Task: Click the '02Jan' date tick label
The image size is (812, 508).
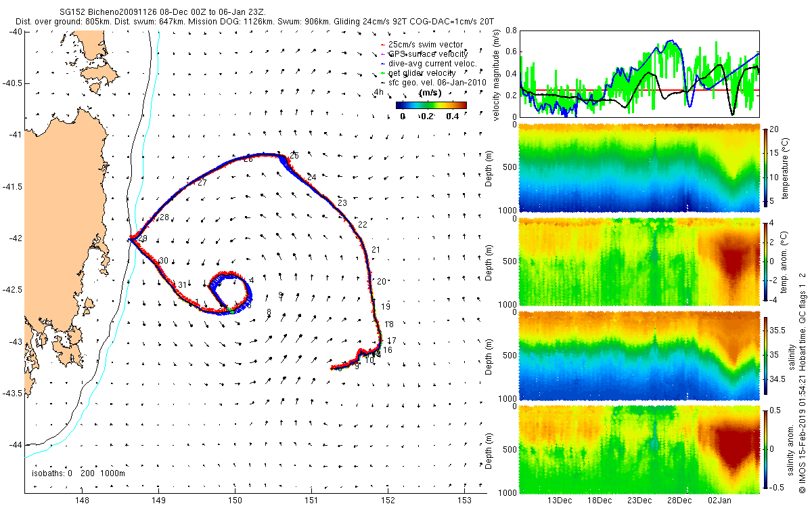Action: click(x=720, y=500)
